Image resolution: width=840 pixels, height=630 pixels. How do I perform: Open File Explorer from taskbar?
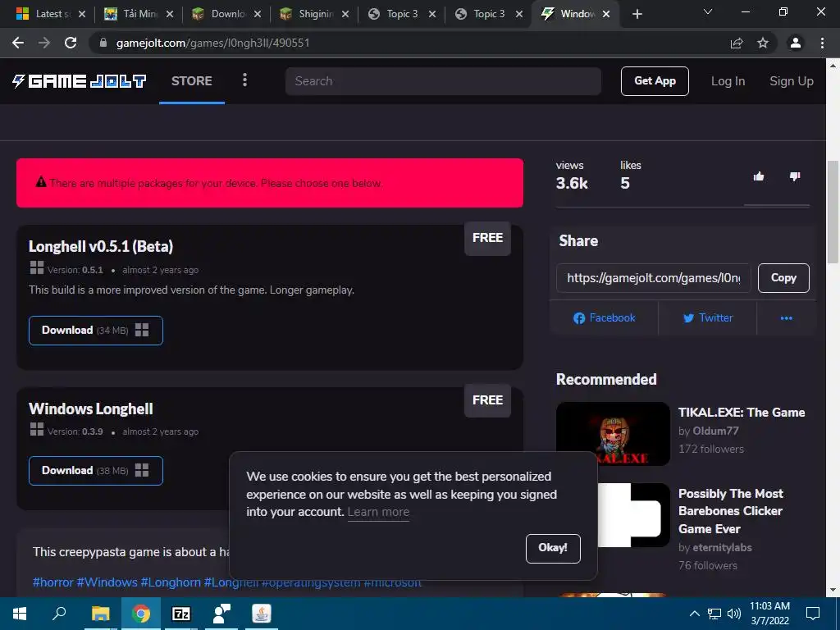click(x=100, y=614)
